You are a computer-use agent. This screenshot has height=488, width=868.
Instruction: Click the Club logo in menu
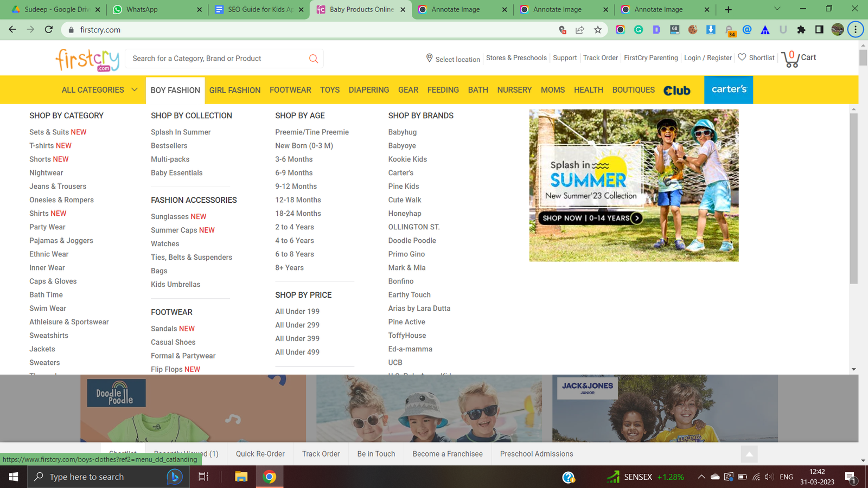point(677,90)
